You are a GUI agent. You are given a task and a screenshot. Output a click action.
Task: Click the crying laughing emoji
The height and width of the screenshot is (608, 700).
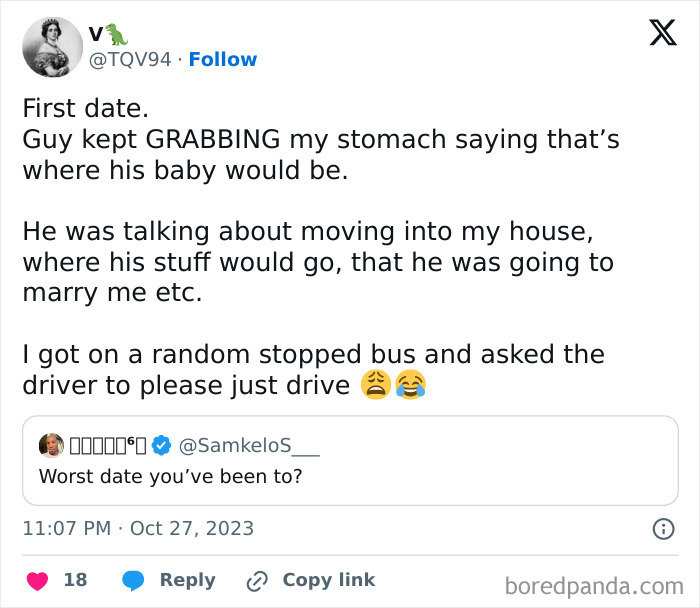click(x=410, y=385)
